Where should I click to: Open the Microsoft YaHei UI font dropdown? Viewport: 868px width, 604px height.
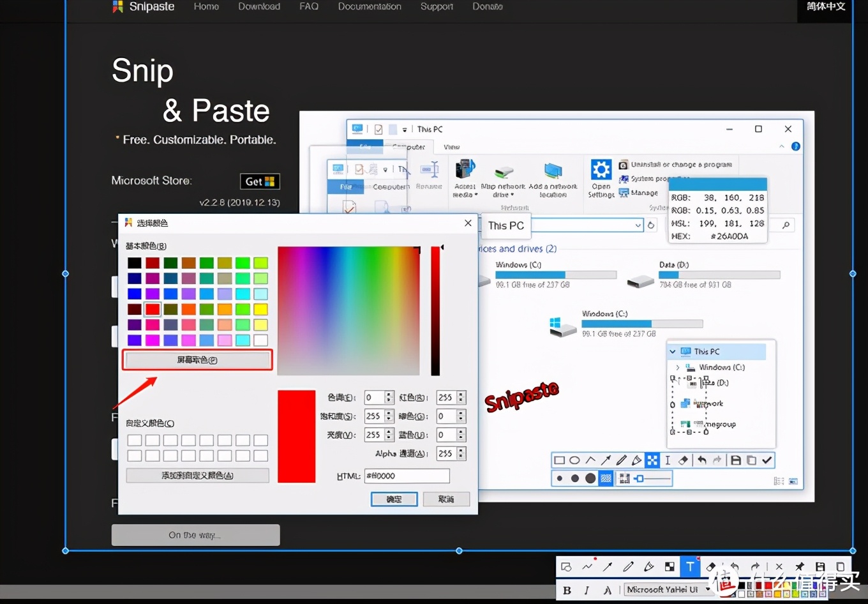tap(668, 590)
